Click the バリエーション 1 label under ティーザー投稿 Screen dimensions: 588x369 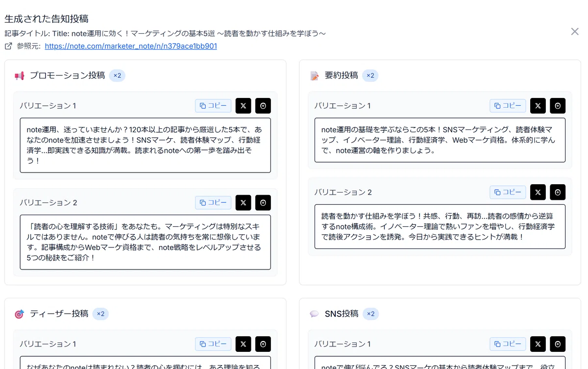[48, 344]
